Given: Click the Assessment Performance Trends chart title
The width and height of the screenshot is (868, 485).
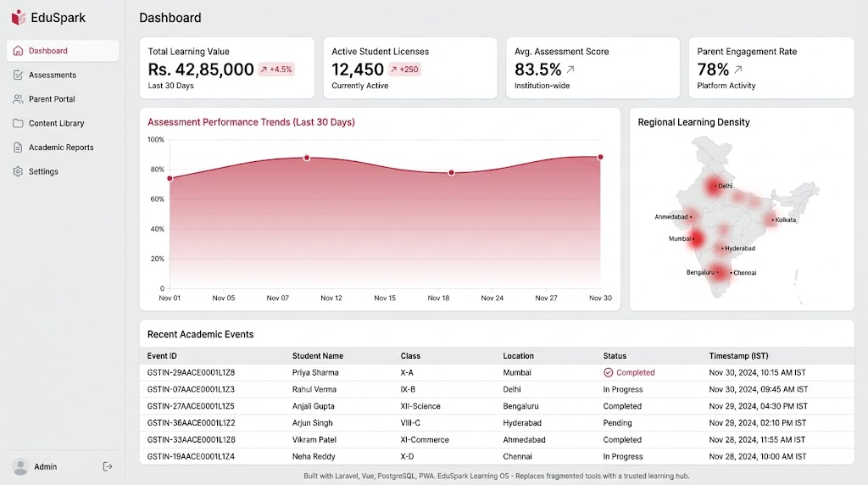Looking at the screenshot, I should coord(251,122).
